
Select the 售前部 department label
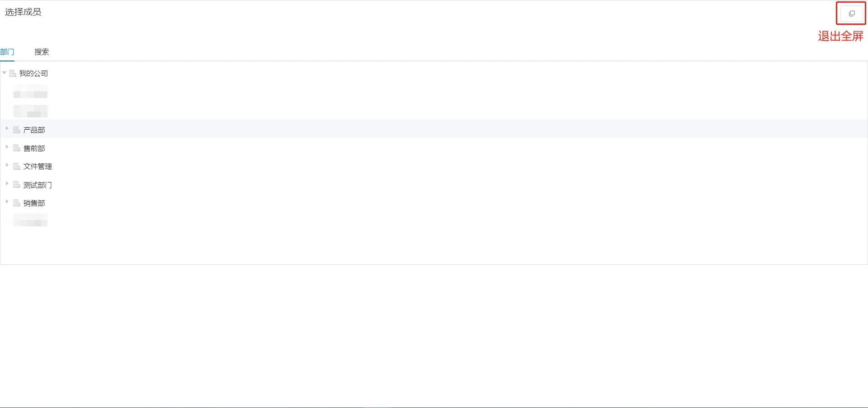34,148
